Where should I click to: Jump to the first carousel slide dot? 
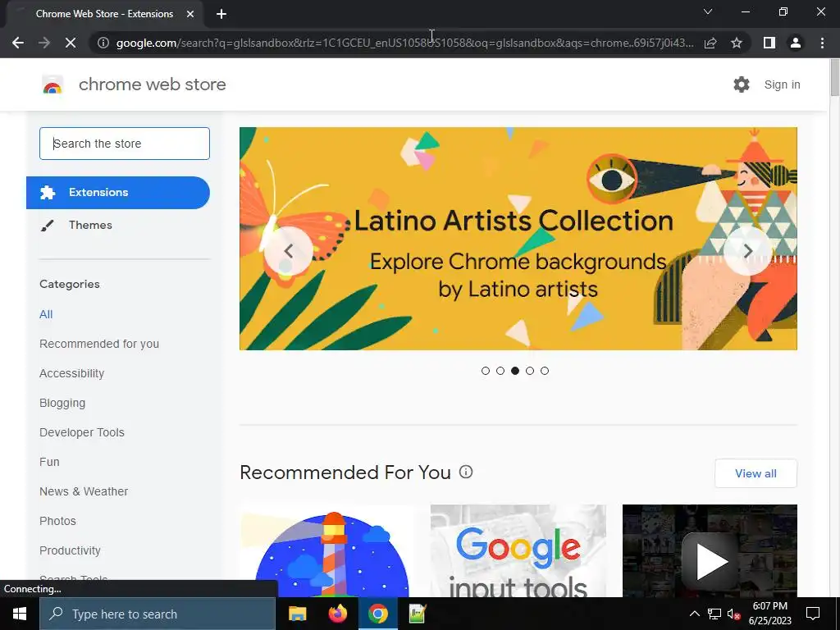coord(486,371)
